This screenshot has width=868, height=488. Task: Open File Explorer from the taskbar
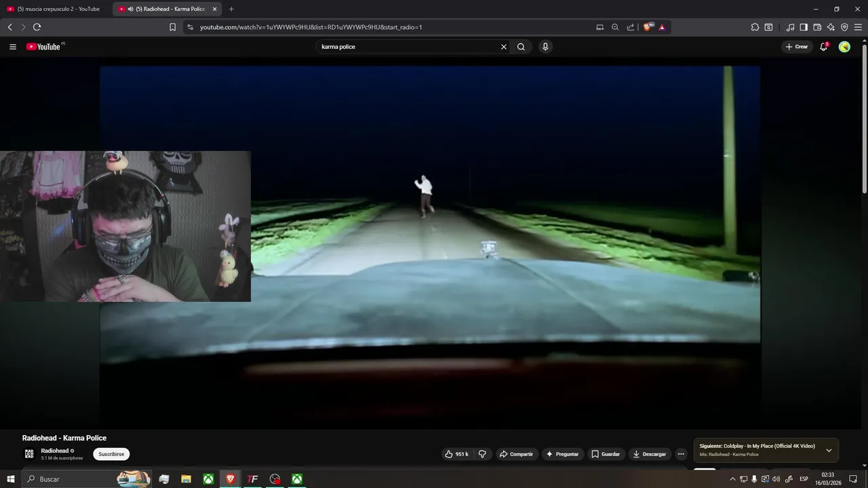[x=186, y=479]
